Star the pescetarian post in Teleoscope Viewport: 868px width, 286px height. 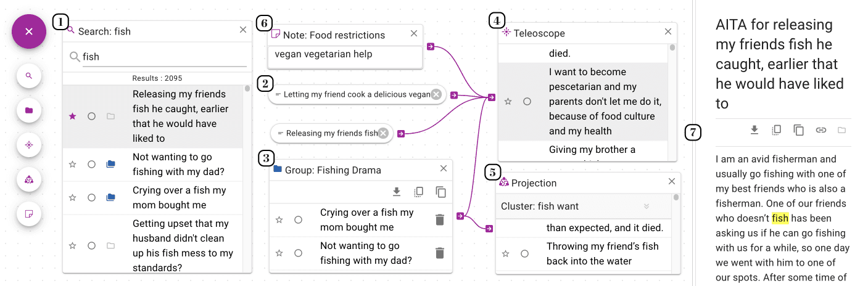click(x=508, y=101)
